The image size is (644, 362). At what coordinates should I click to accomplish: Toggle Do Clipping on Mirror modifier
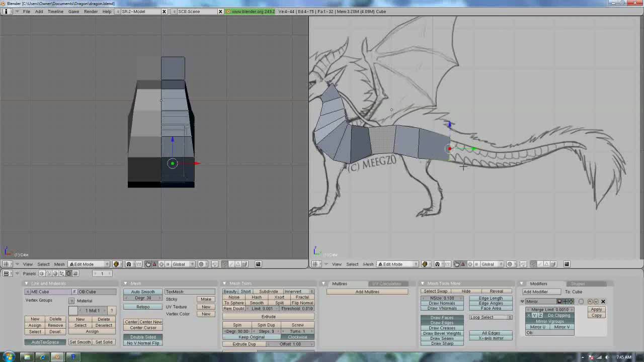pyautogui.click(x=559, y=315)
